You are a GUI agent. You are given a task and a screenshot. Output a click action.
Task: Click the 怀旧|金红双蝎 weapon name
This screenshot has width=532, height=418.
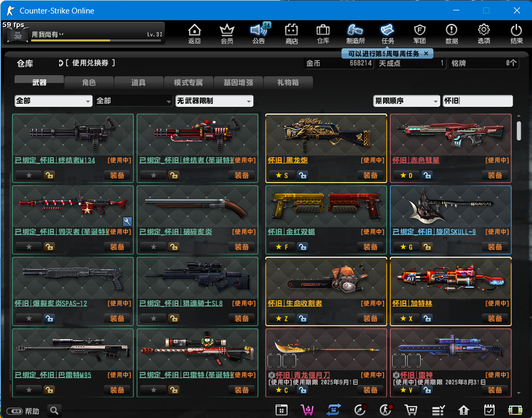click(291, 231)
